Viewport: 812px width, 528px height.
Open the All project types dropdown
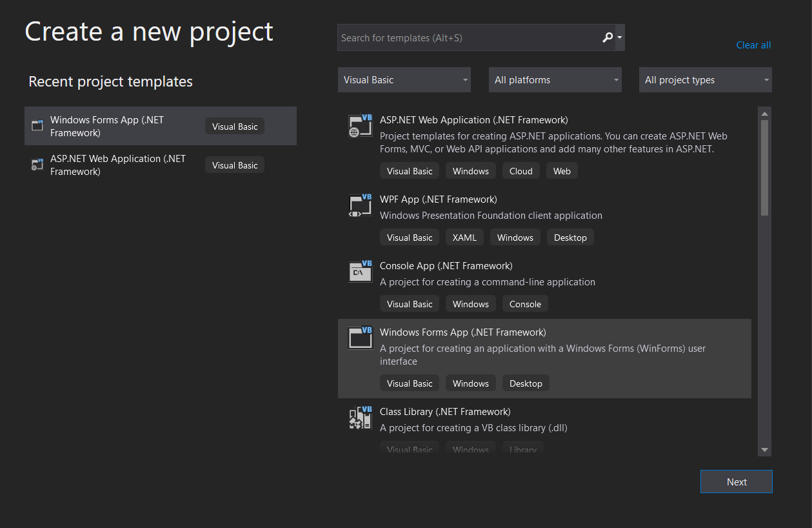tap(705, 79)
